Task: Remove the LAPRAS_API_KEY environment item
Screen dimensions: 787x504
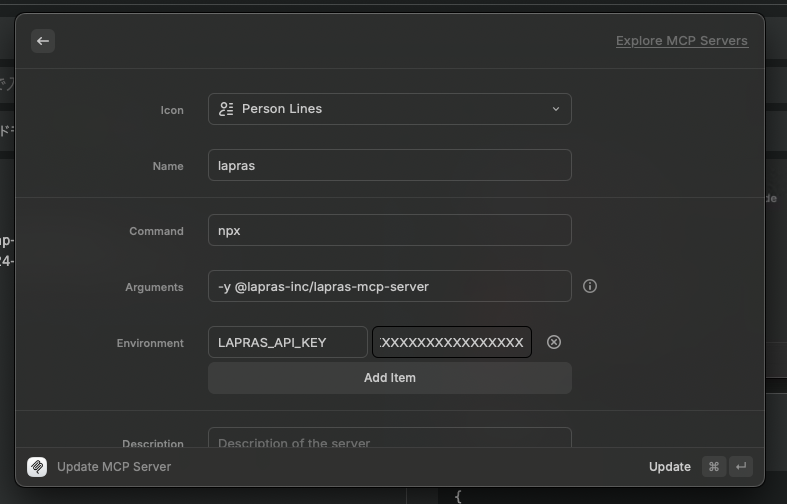Action: pos(554,342)
